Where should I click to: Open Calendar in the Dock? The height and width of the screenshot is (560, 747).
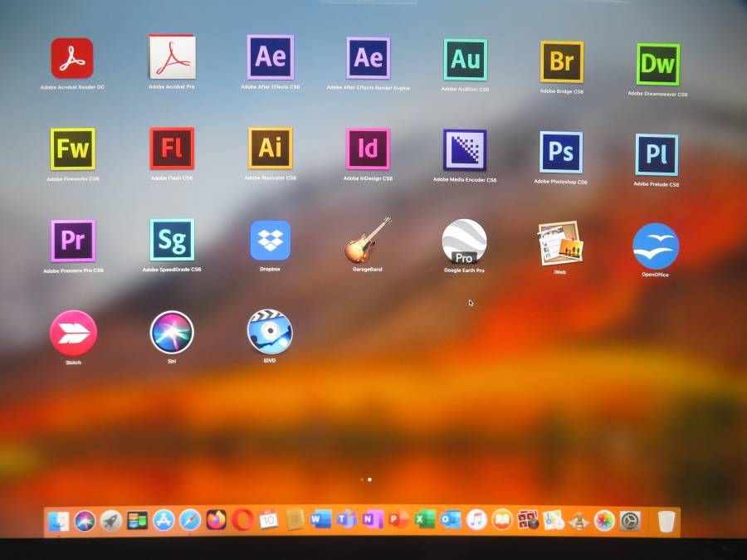click(x=269, y=520)
